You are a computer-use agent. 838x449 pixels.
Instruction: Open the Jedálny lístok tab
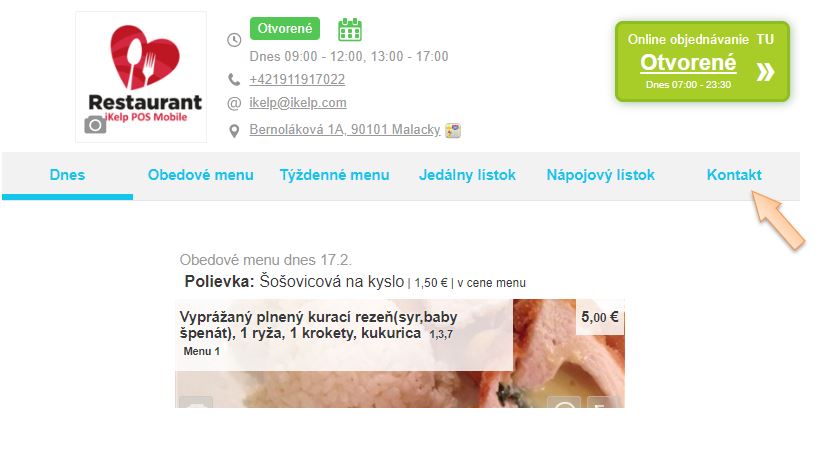click(x=467, y=176)
